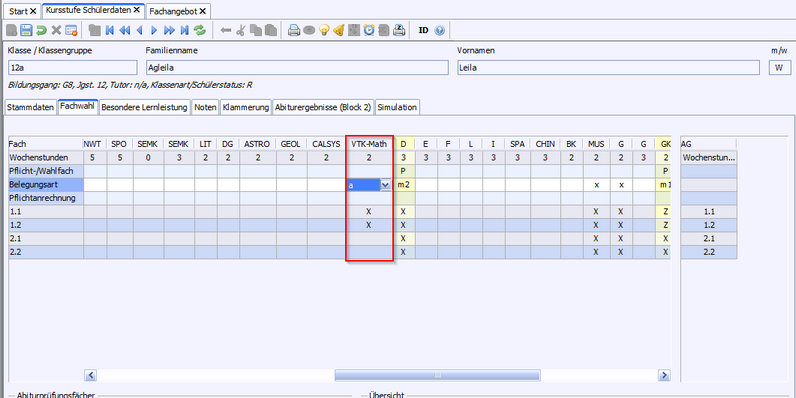The width and height of the screenshot is (796, 398).
Task: Jump to the last record icon
Action: [x=185, y=30]
